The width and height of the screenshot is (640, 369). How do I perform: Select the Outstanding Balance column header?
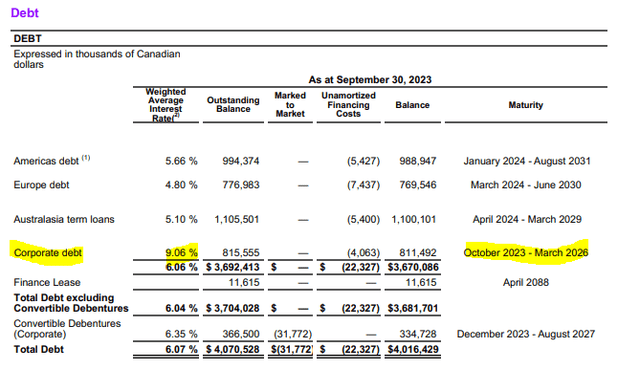click(x=233, y=104)
